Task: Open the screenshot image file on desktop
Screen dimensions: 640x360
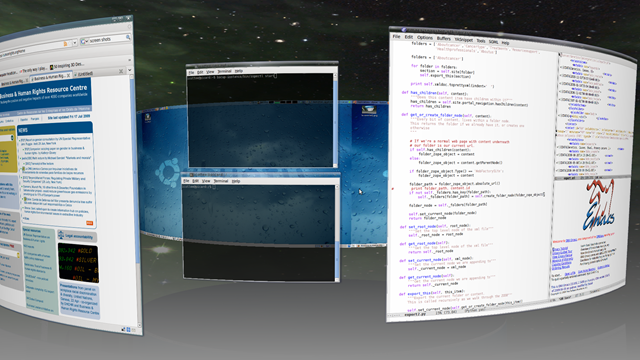Action: tap(369, 111)
